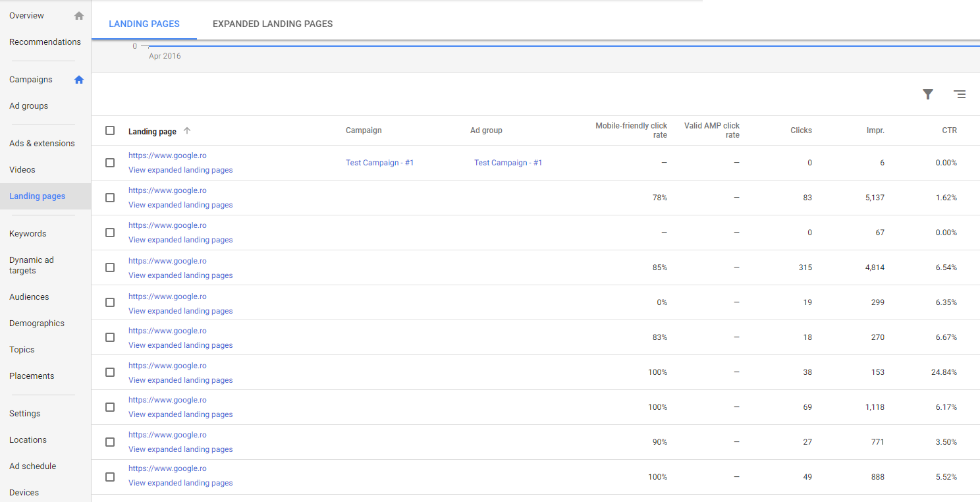980x502 pixels.
Task: Open Recommendations in the sidebar
Action: (45, 42)
